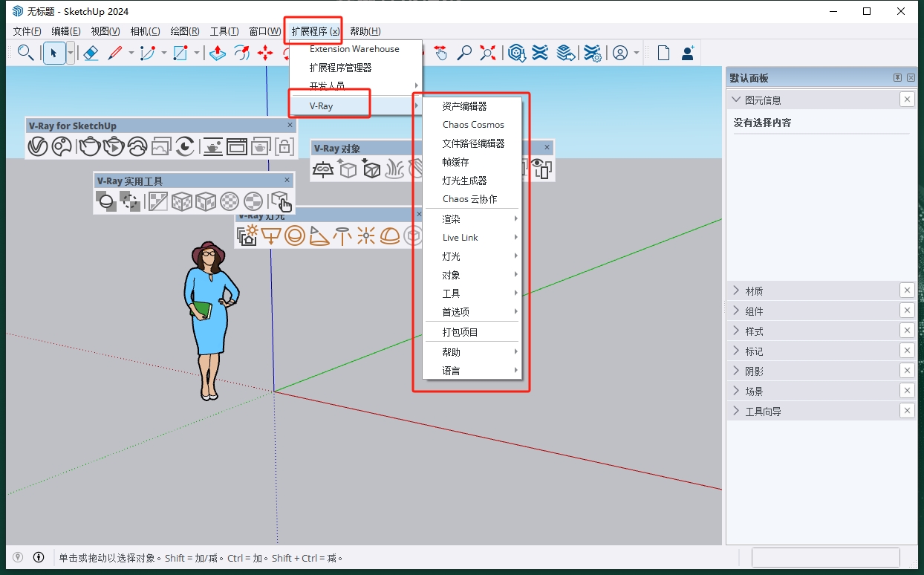Expand the 标记 panel
The height and width of the screenshot is (575, 924).
pyautogui.click(x=736, y=351)
